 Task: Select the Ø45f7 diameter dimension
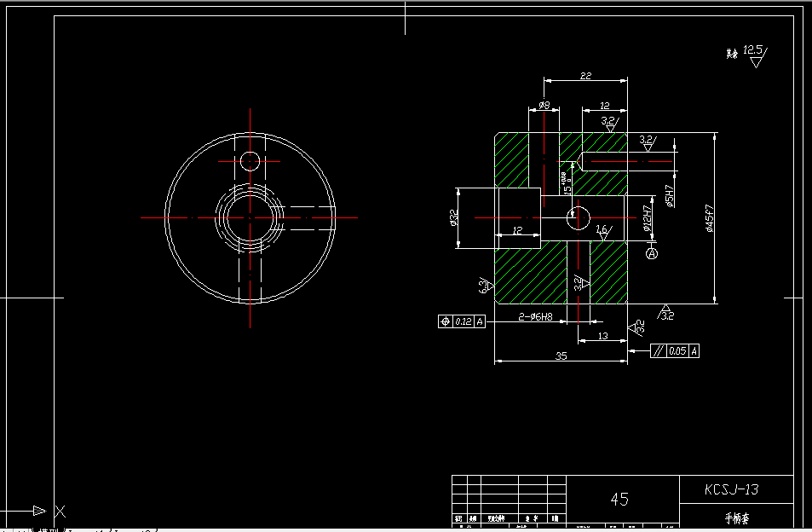[710, 217]
